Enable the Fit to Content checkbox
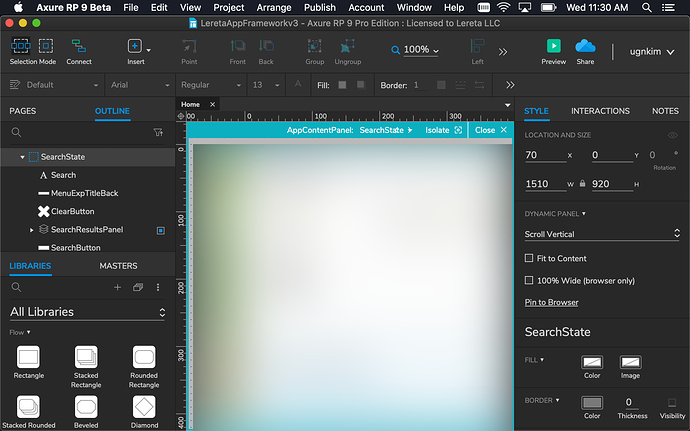This screenshot has height=431, width=690. pos(529,258)
